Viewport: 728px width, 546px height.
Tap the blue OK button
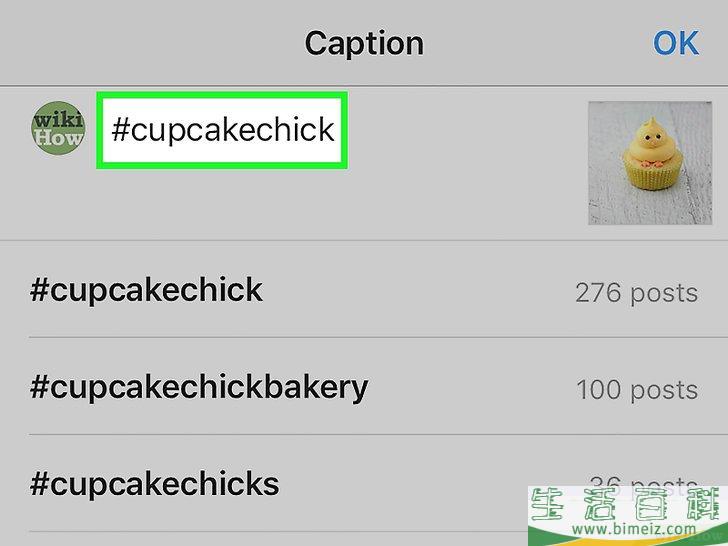coord(676,44)
